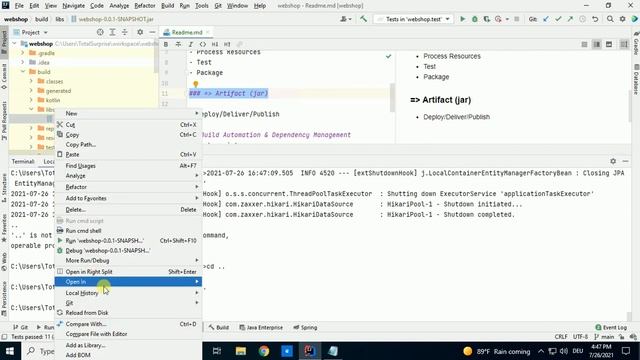Viewport: 640px width, 360px height.
Task: Open the Refactor menu in menu bar
Action: click(x=145, y=6)
